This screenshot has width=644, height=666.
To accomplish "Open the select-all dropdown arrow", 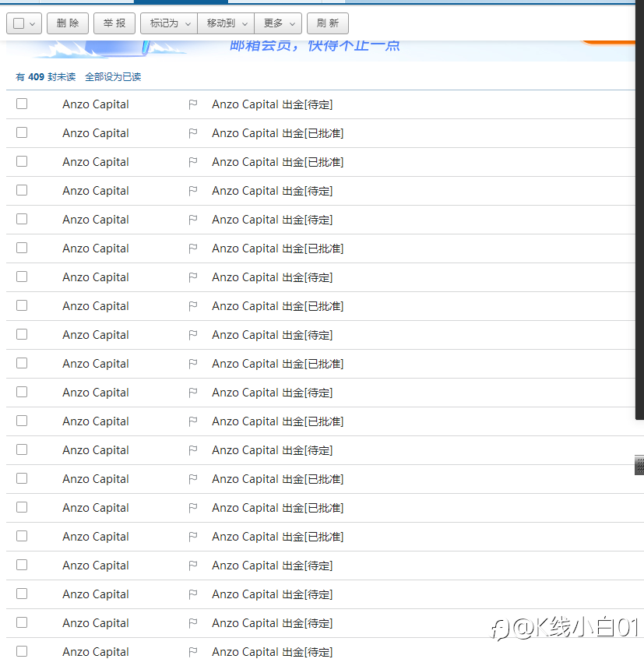I will (x=32, y=24).
